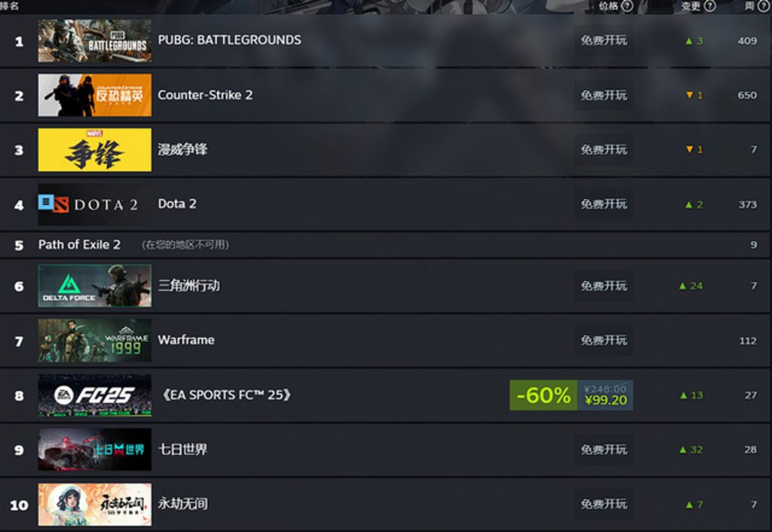Open the Path of Exile 2 title link
The height and width of the screenshot is (532, 772).
pos(79,245)
